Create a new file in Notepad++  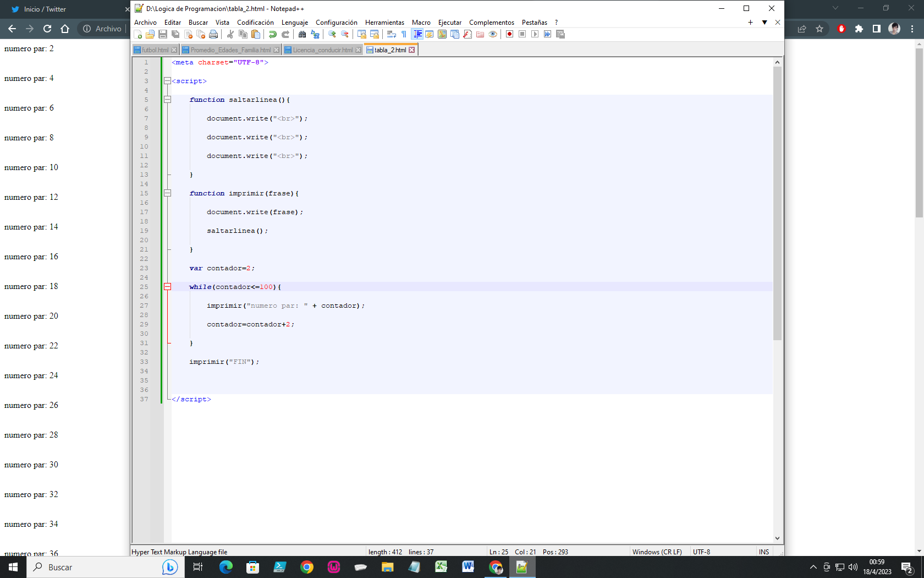[x=138, y=34]
